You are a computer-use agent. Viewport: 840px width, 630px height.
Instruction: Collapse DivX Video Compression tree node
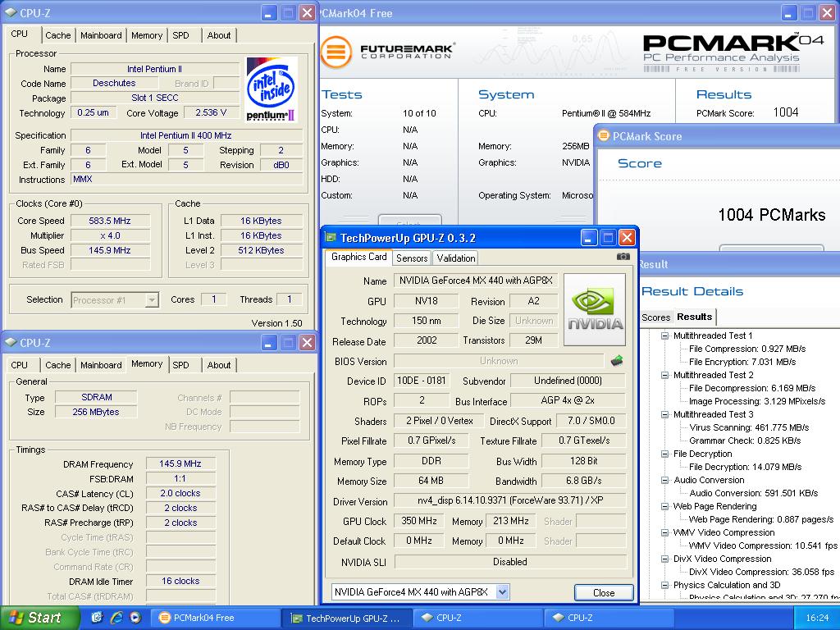664,559
